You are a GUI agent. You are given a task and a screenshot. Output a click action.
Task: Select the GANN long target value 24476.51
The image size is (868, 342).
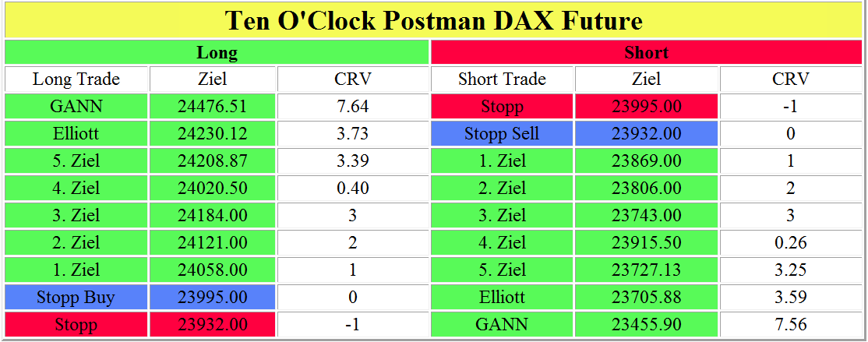213,107
